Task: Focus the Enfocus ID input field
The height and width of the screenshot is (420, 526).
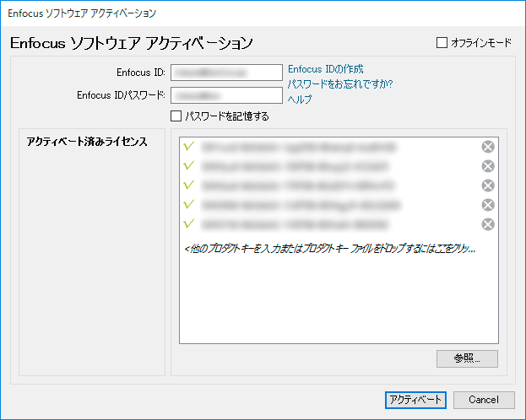Action: (x=226, y=73)
